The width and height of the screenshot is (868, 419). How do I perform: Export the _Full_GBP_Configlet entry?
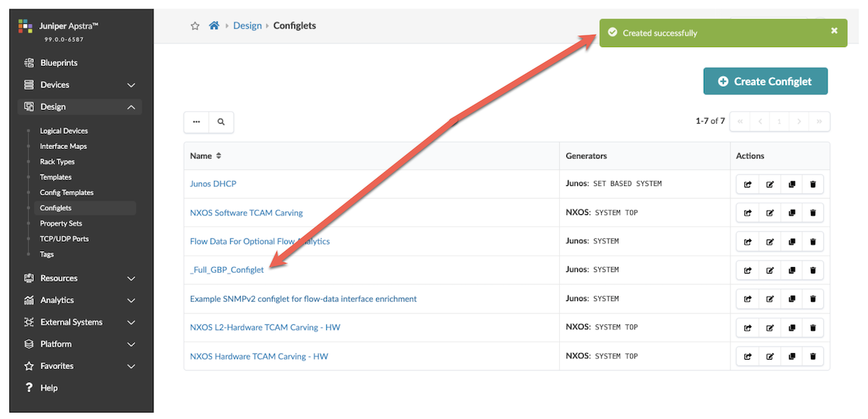click(x=748, y=271)
